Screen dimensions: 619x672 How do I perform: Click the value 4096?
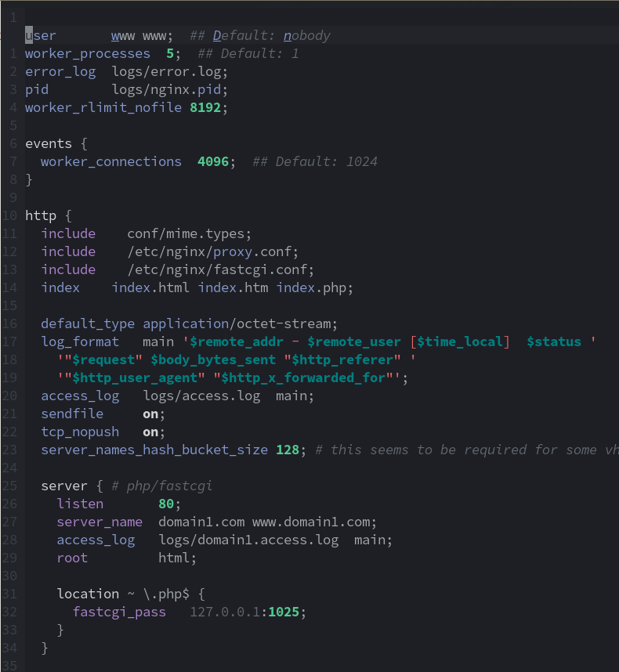[213, 161]
